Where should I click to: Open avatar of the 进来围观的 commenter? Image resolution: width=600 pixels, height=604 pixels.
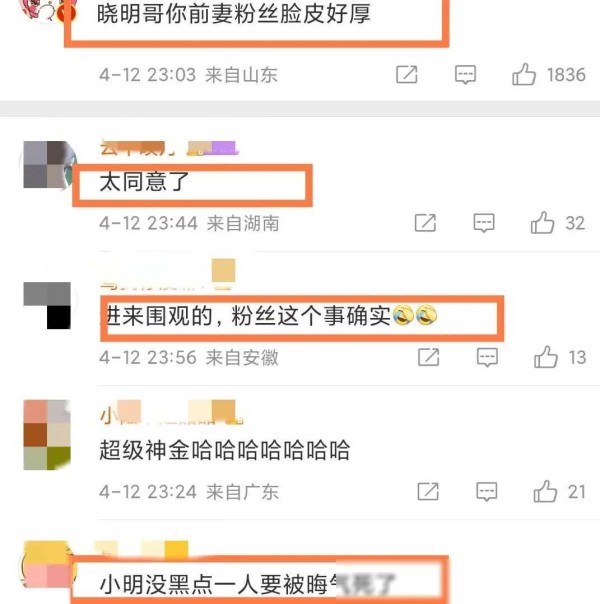pos(47,305)
